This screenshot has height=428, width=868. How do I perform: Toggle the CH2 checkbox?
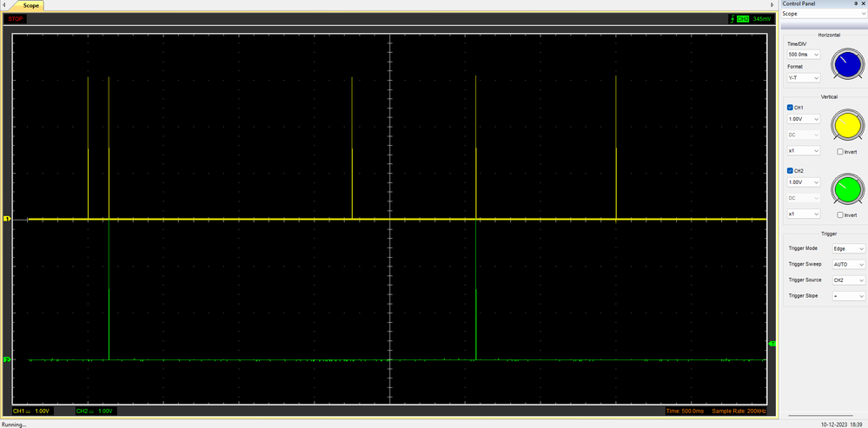(790, 170)
